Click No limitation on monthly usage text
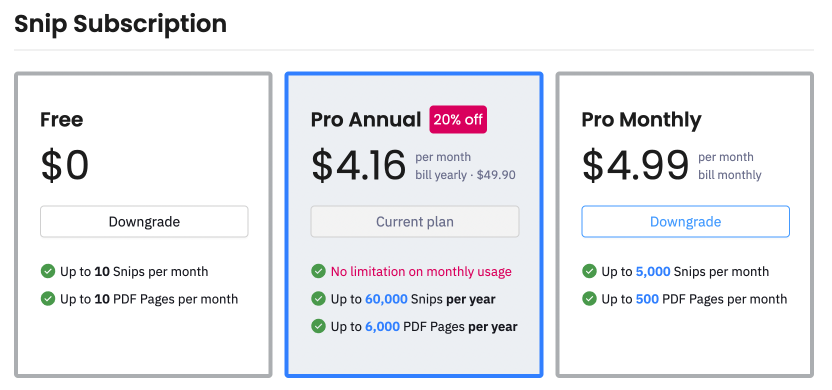Viewport: 832px width, 390px height. coord(421,272)
